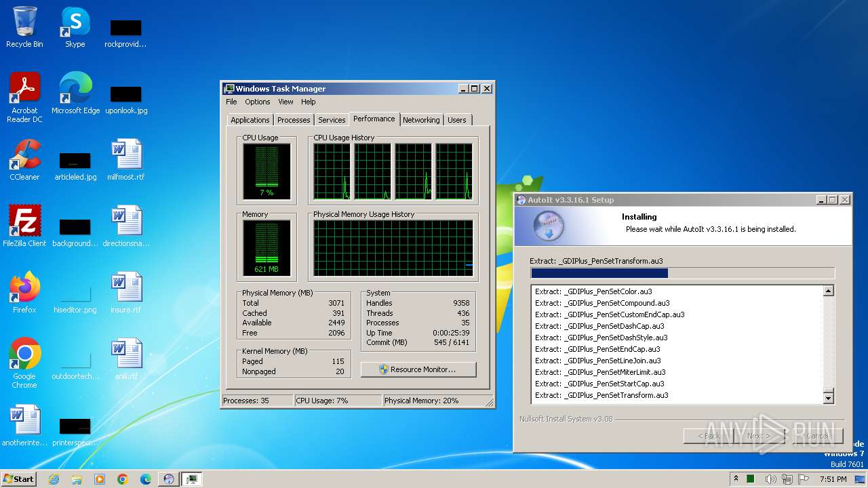Open Google Chrome desktop shortcut
The height and width of the screenshot is (488, 868).
(24, 363)
